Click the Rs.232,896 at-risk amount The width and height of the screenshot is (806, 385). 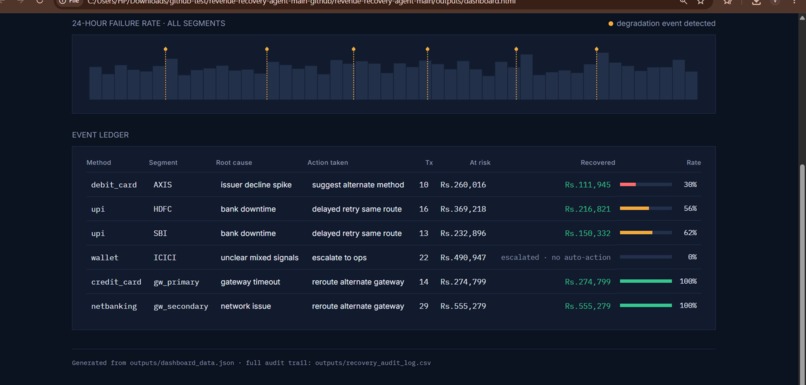pyautogui.click(x=463, y=233)
